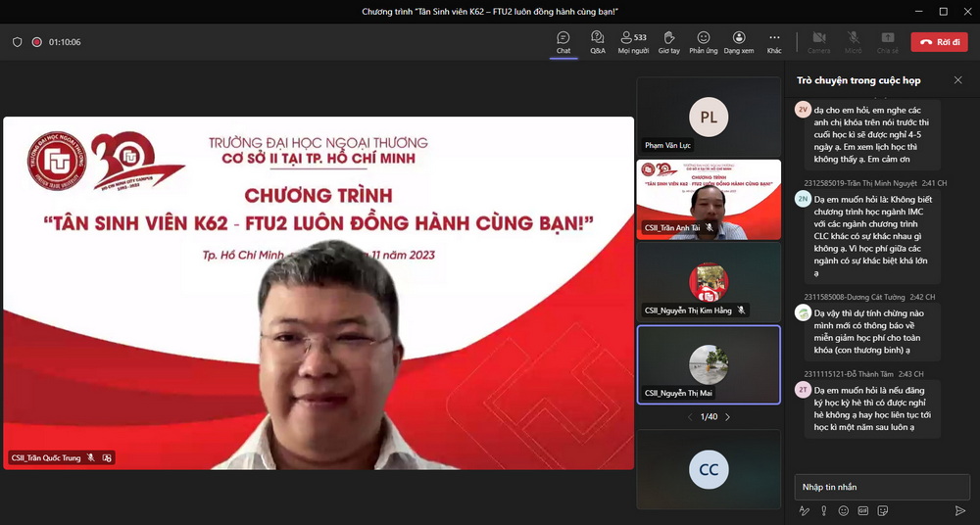
Task: Raise hand with Giơ tay button
Action: 668,42
